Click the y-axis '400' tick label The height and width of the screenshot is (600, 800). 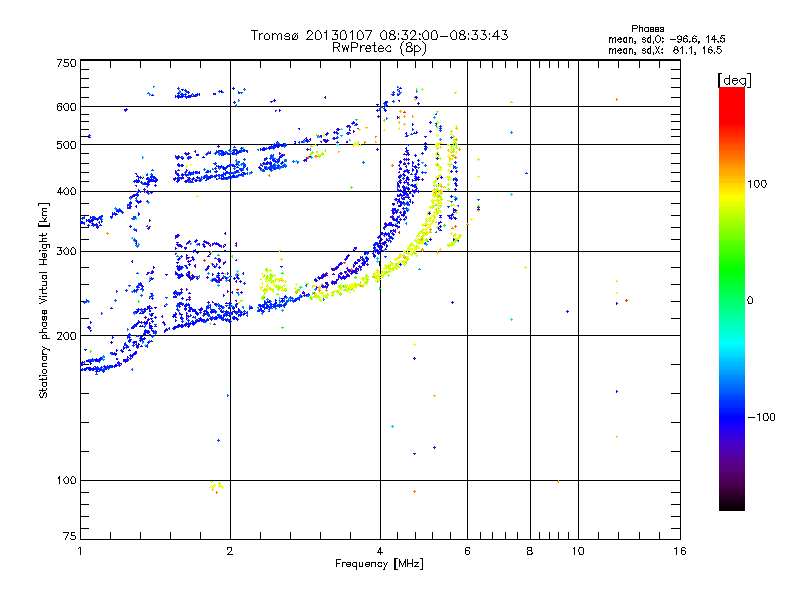pos(66,191)
